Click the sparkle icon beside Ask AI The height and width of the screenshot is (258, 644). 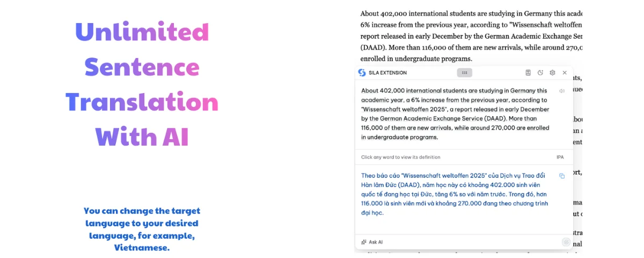pyautogui.click(x=364, y=242)
